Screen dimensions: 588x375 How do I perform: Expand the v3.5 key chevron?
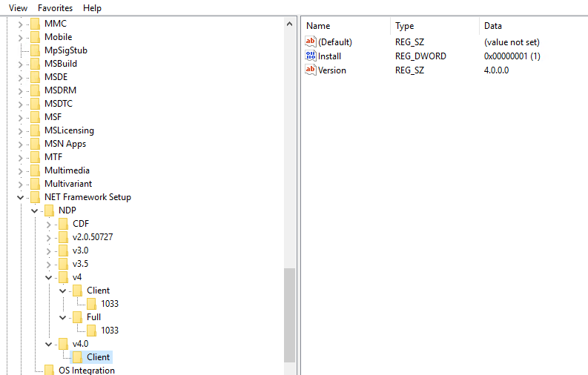pyautogui.click(x=48, y=265)
